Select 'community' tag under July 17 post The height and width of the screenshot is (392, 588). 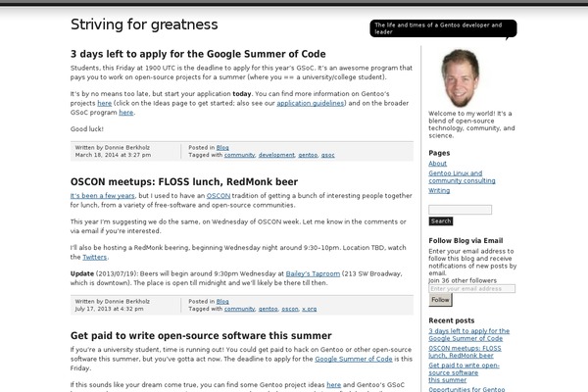tap(240, 309)
